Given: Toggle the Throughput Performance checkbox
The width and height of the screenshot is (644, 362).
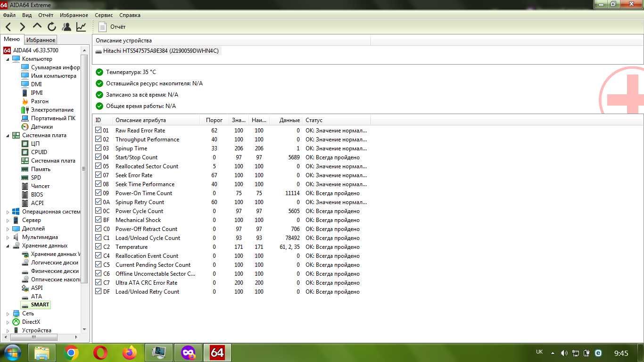Looking at the screenshot, I should pos(98,139).
